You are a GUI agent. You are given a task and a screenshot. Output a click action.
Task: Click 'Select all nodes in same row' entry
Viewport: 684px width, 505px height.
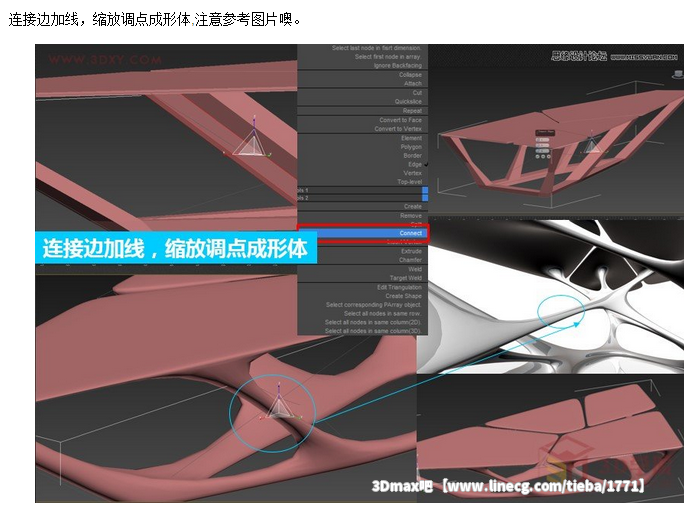pos(383,314)
